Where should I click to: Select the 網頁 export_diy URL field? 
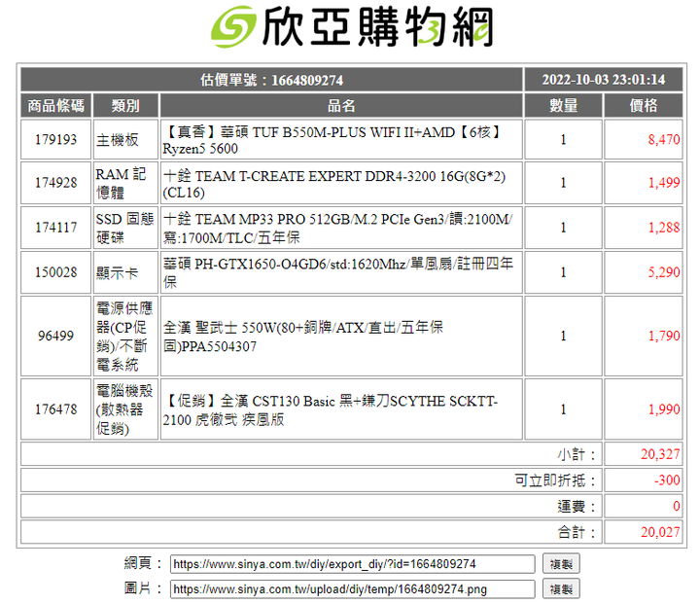click(352, 564)
